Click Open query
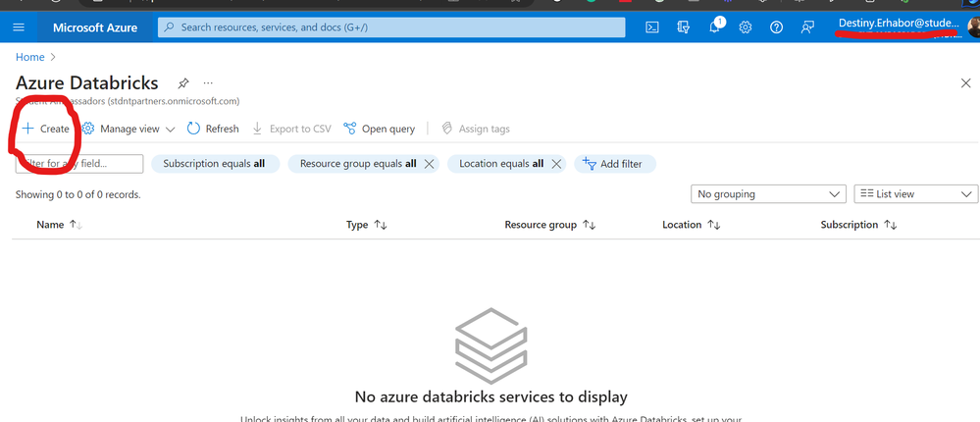980x422 pixels. coord(380,129)
